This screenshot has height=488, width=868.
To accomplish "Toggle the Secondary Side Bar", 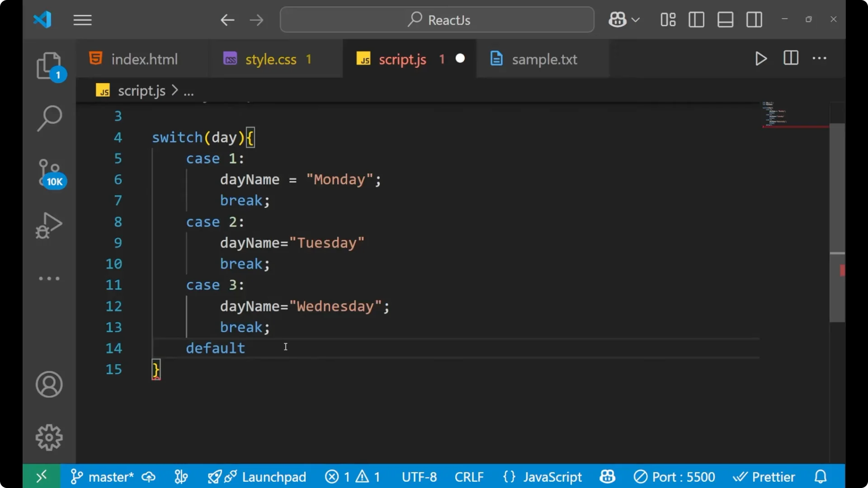I will tap(754, 19).
